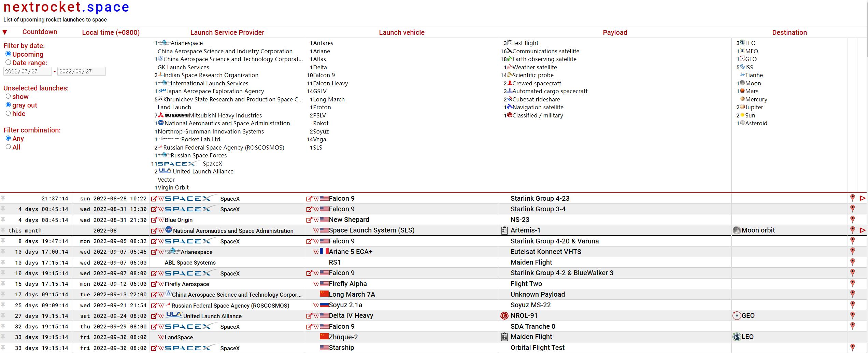
Task: Show map location pin for Starlink Group 4-23
Action: 852,198
